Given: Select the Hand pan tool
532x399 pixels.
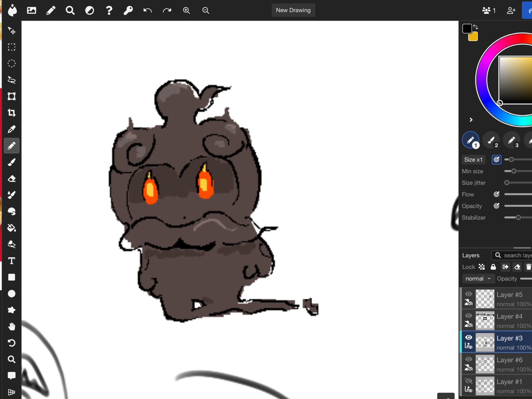Looking at the screenshot, I should tap(12, 326).
